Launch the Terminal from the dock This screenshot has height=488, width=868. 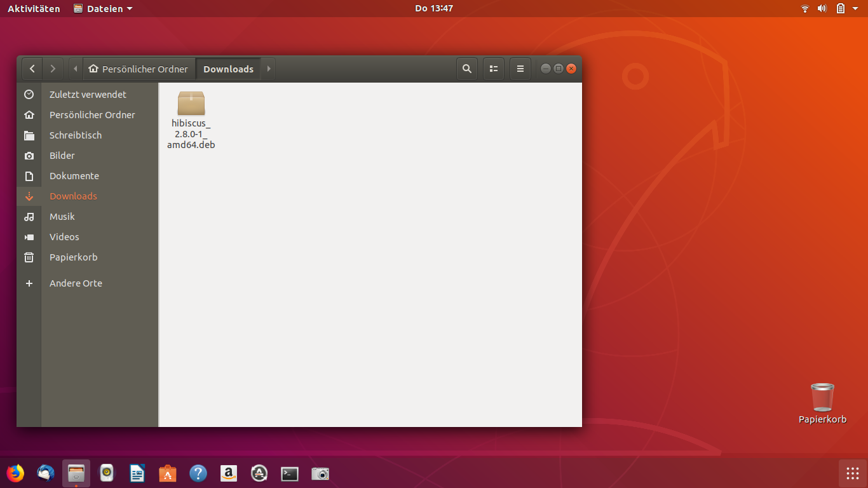290,473
